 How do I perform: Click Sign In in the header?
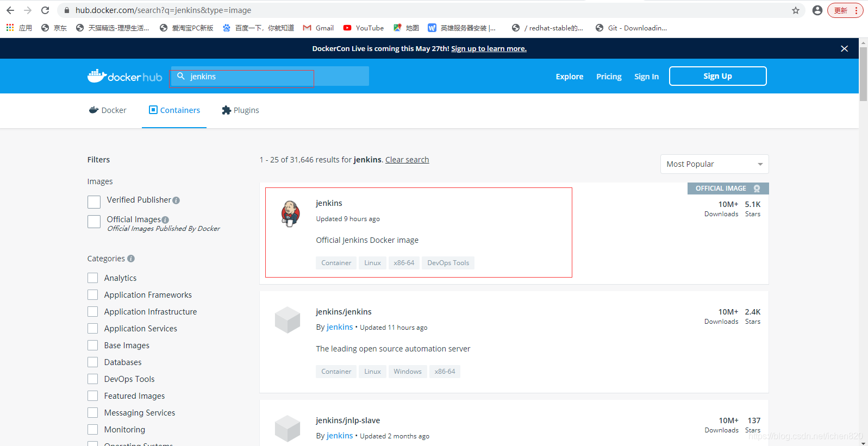click(x=646, y=77)
